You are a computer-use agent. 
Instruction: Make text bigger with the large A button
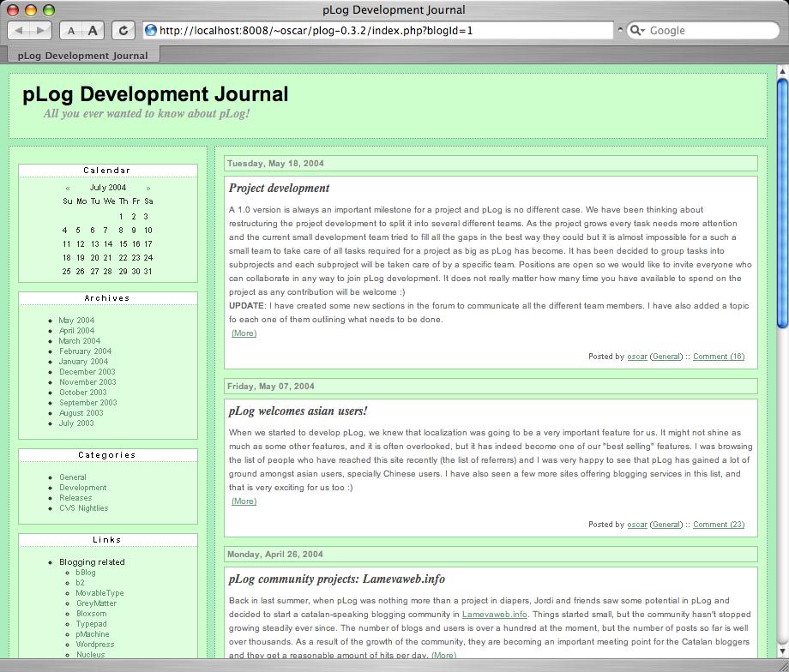point(93,31)
